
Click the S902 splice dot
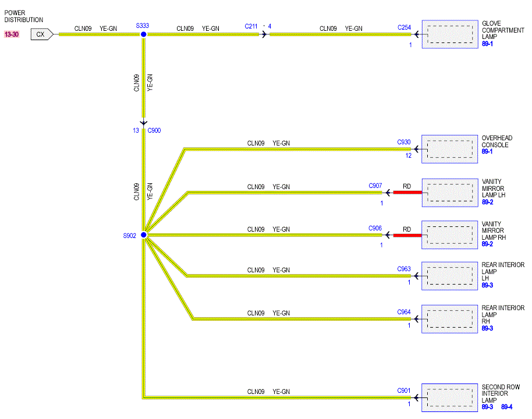(x=144, y=235)
